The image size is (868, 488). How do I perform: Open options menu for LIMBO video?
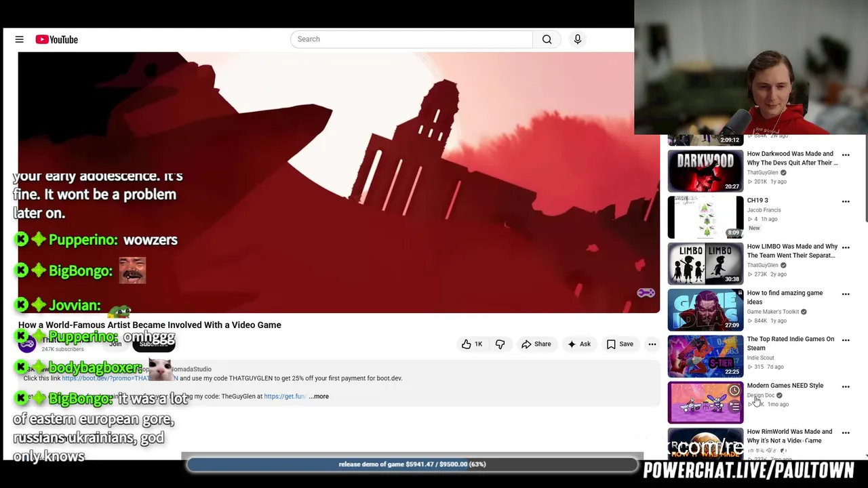[846, 248]
